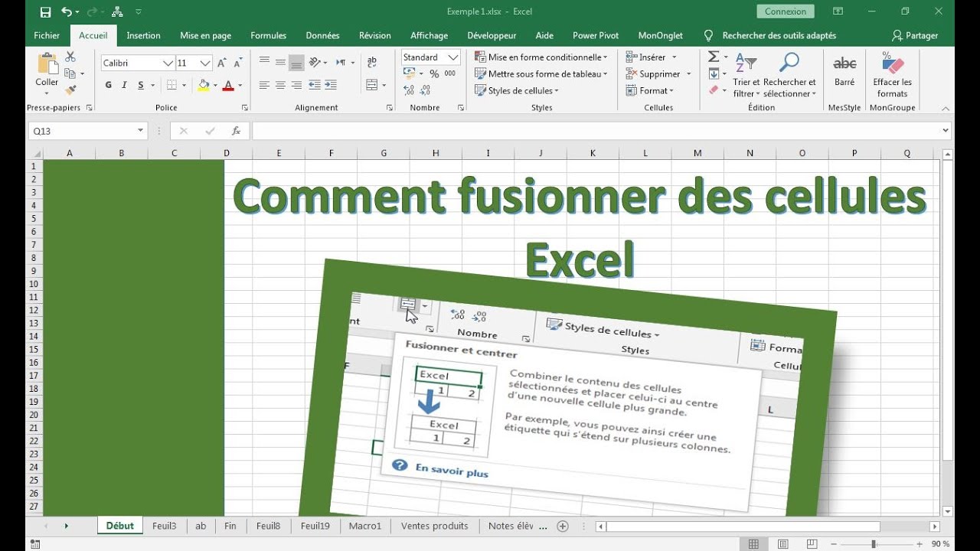Viewport: 980px width, 551px height.
Task: Decrease font size with smaller A icon
Action: (237, 63)
